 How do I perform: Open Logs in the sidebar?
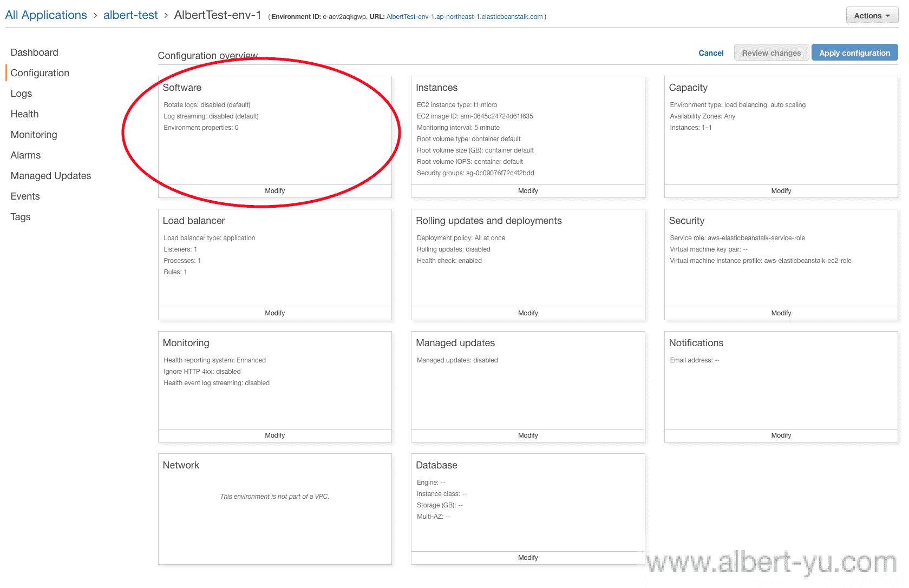click(21, 94)
